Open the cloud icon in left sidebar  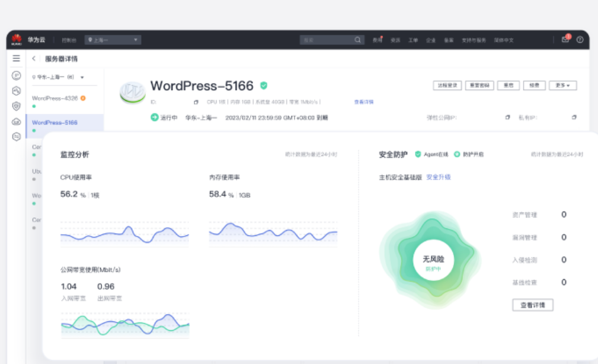point(17,122)
